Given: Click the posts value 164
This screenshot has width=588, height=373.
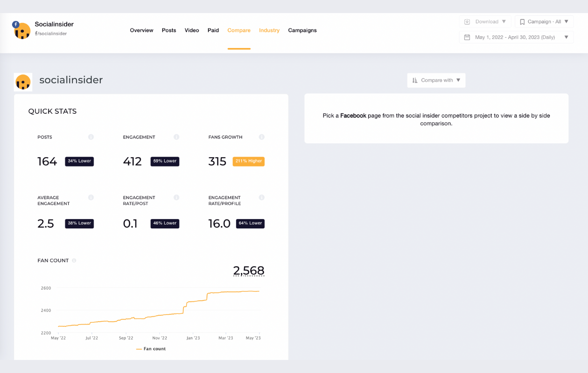Looking at the screenshot, I should tap(47, 161).
